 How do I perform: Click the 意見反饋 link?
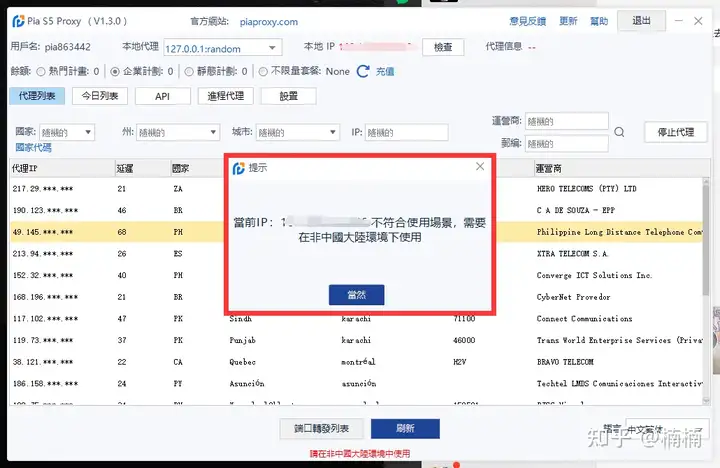coord(528,21)
